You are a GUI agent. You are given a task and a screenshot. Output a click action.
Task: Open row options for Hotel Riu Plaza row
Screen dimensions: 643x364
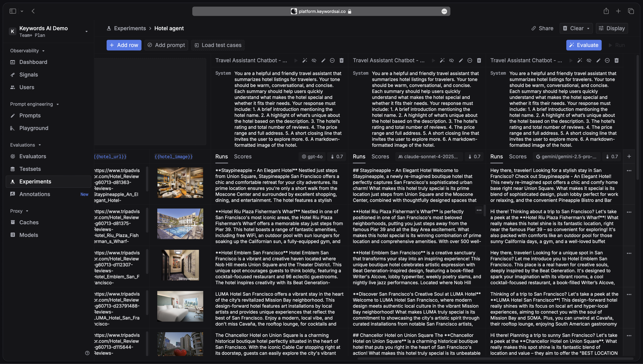click(629, 212)
